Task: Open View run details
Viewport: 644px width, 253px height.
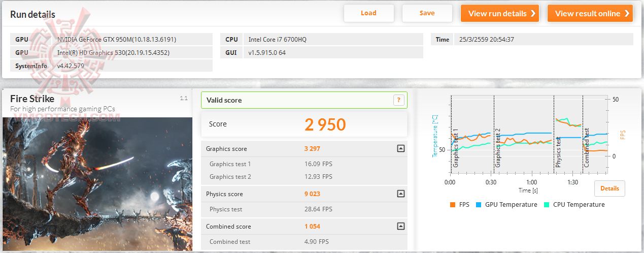Action: tap(500, 13)
